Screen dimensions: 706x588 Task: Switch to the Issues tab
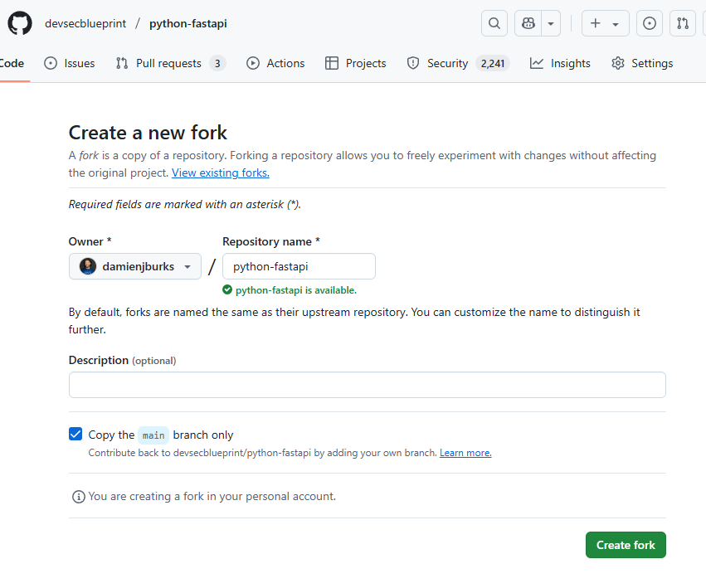click(70, 63)
